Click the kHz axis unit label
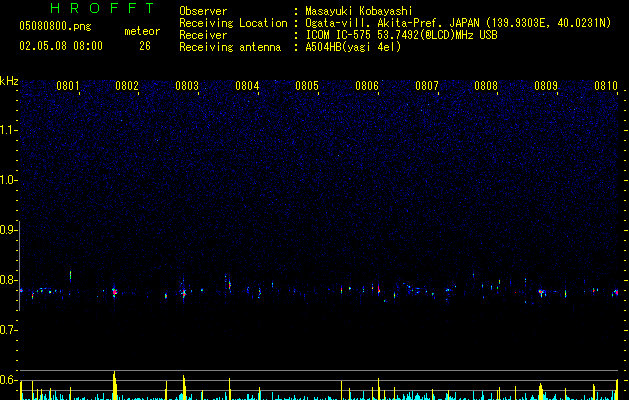This screenshot has width=629, height=400. [x=9, y=81]
